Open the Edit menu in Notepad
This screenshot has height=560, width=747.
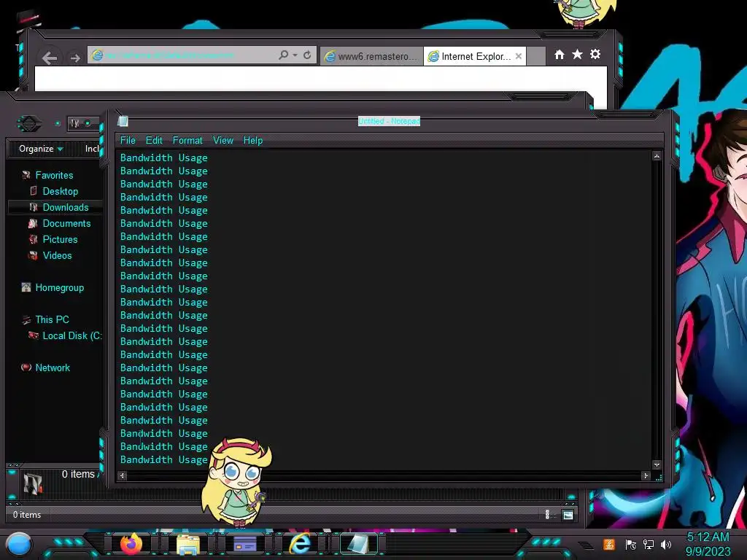click(154, 141)
